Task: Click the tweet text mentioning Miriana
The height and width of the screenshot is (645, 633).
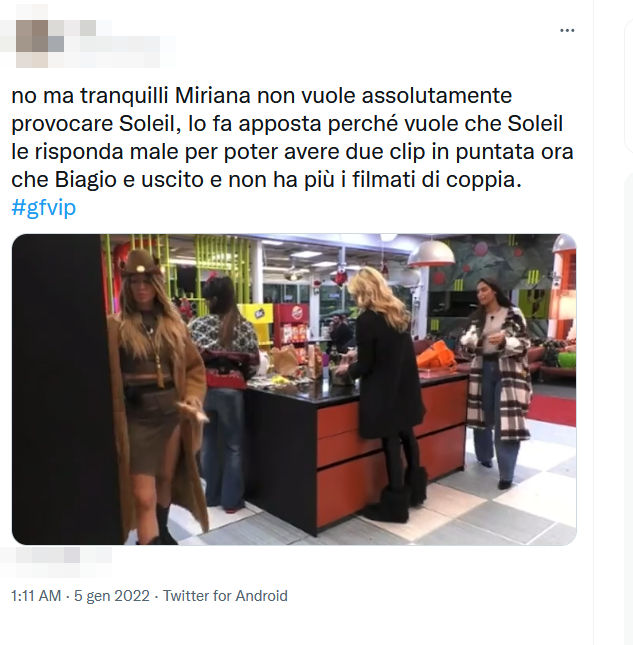Action: point(292,138)
